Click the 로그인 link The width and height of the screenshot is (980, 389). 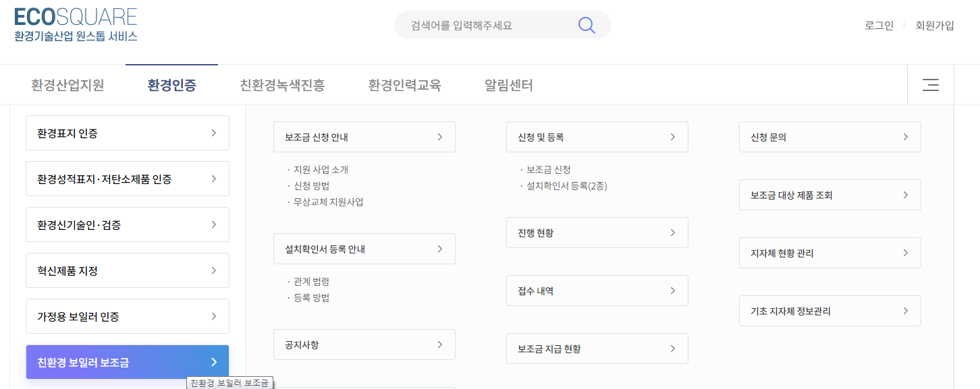pos(878,25)
